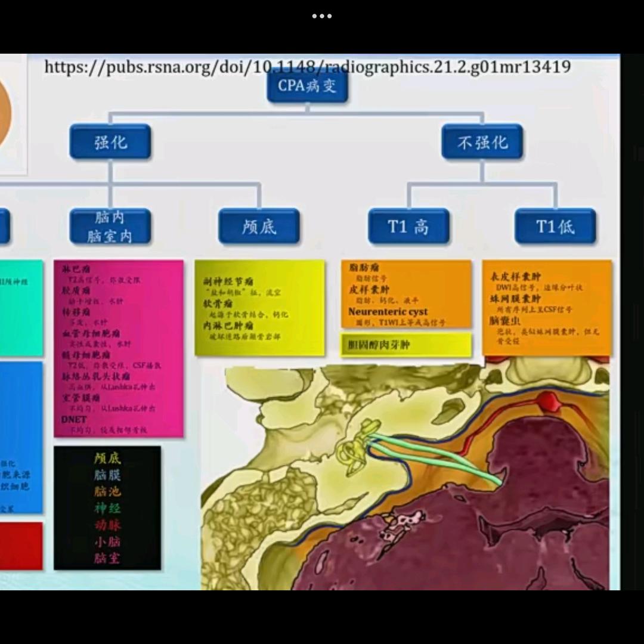The width and height of the screenshot is (644, 644).
Task: Click the DNET entry in magenta panel
Action: [75, 419]
